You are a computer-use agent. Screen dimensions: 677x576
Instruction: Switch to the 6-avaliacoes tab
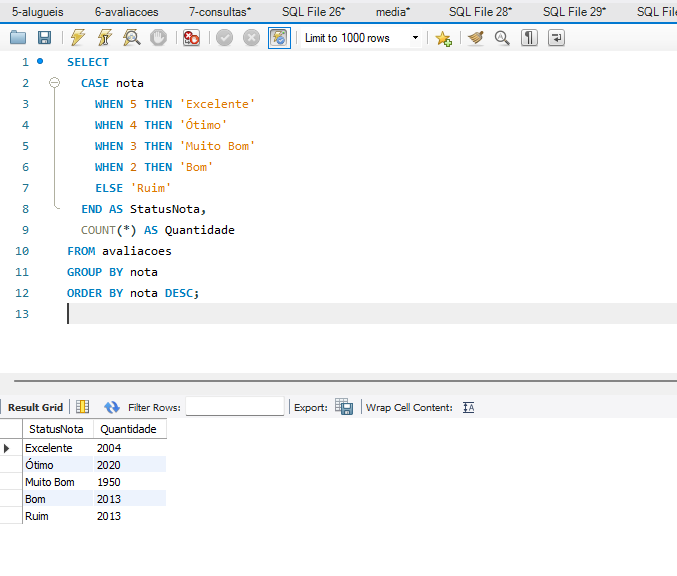(126, 11)
